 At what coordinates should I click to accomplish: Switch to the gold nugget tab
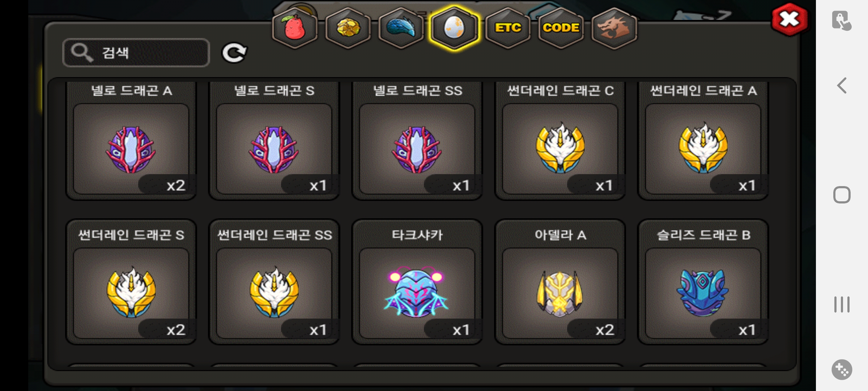(x=348, y=28)
